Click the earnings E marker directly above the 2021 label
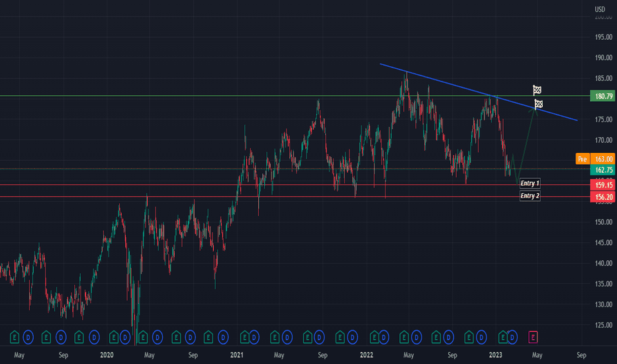Viewport: 617px width, 364px height. pyautogui.click(x=245, y=338)
